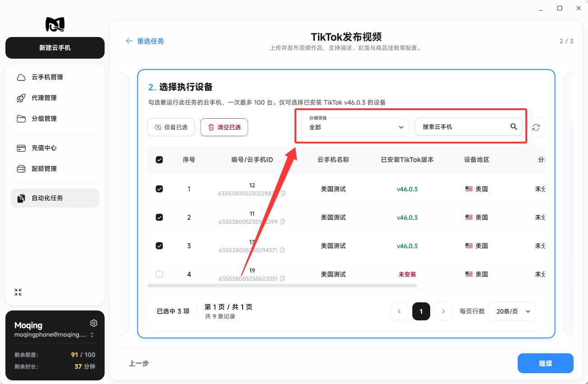Uncheck the row 2 device checkbox
Image resolution: width=588 pixels, height=384 pixels.
click(x=159, y=217)
